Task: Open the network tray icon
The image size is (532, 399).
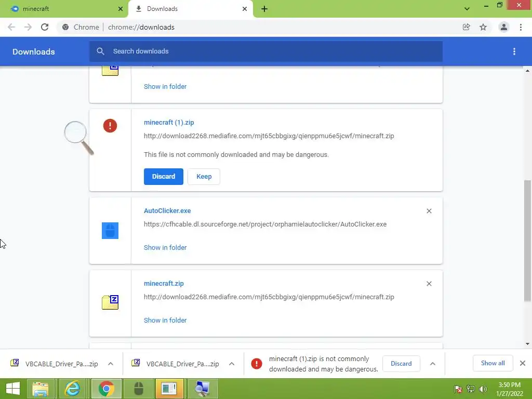Action: [x=471, y=389]
